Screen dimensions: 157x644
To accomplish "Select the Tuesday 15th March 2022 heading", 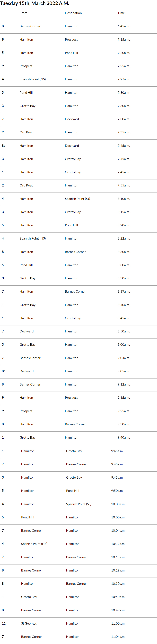I will pyautogui.click(x=35, y=3).
